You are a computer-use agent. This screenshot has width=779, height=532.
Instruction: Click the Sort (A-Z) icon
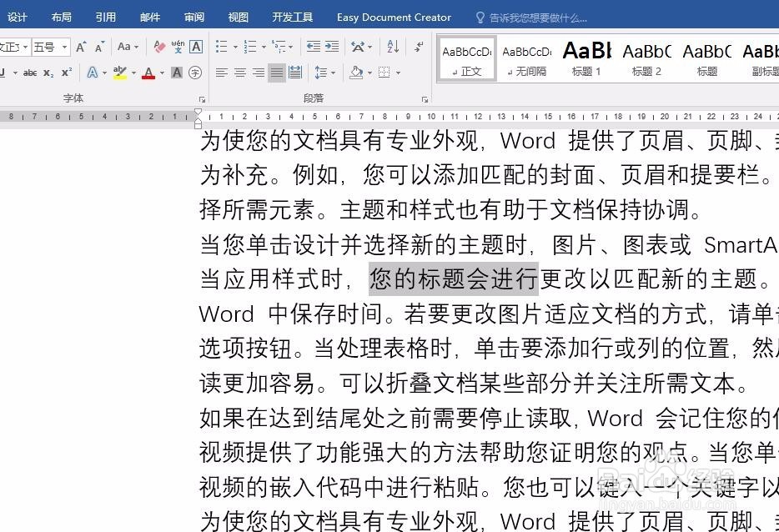click(x=393, y=47)
